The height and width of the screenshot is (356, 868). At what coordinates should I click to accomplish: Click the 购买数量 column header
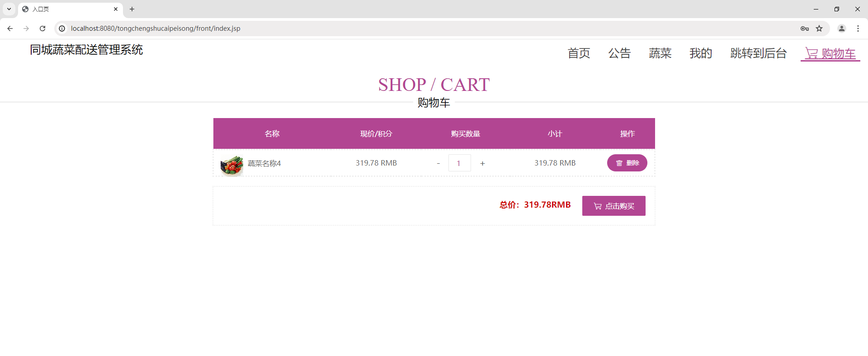coord(466,134)
